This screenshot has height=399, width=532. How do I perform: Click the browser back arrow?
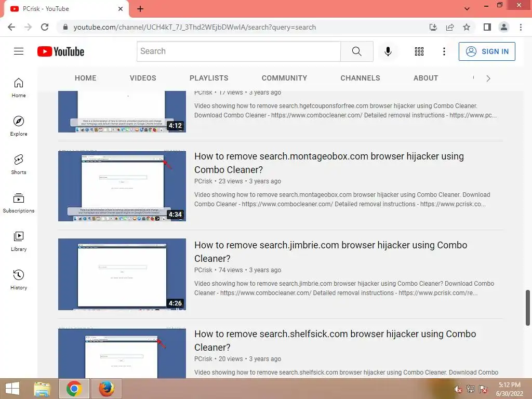click(x=11, y=27)
